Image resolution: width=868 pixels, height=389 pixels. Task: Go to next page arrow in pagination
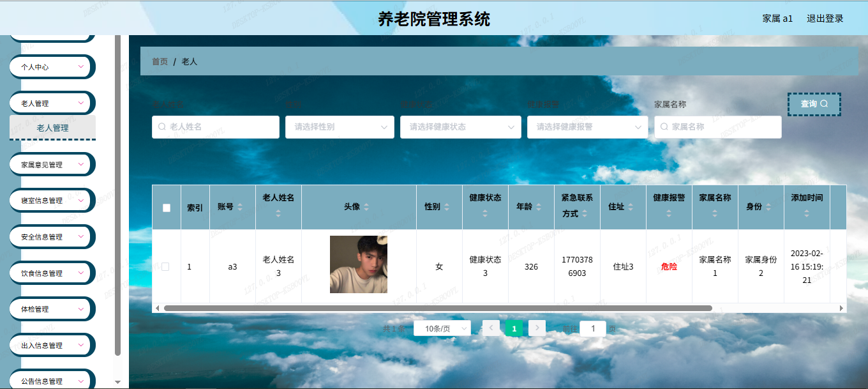click(537, 328)
